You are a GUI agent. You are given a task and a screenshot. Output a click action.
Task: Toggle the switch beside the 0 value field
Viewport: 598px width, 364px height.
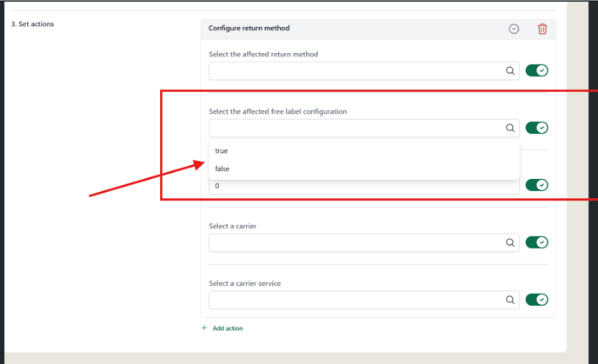click(536, 185)
